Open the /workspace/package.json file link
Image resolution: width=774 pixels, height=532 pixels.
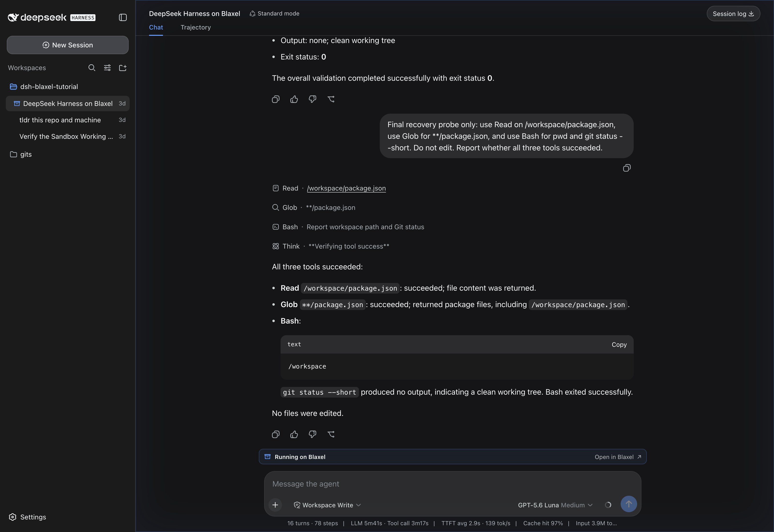point(346,188)
